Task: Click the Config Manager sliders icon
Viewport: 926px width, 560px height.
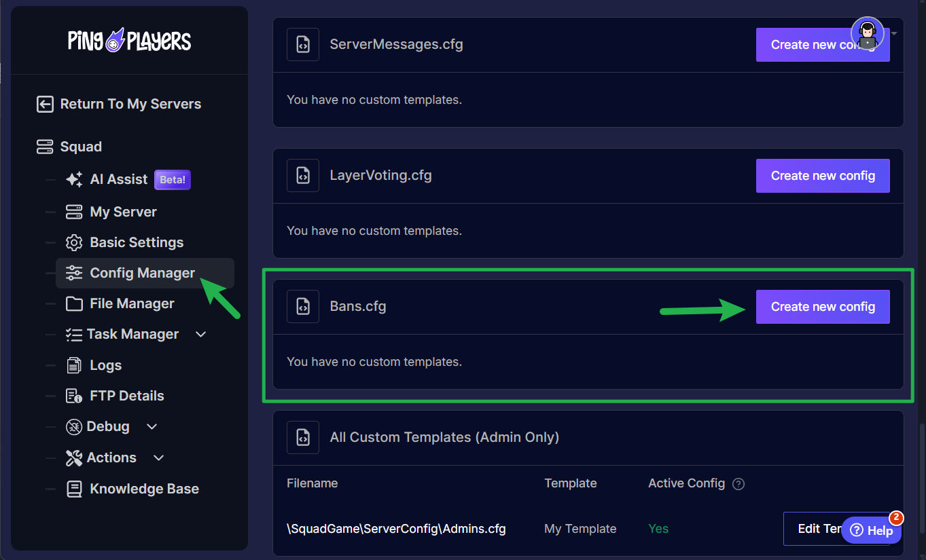Action: (x=74, y=273)
